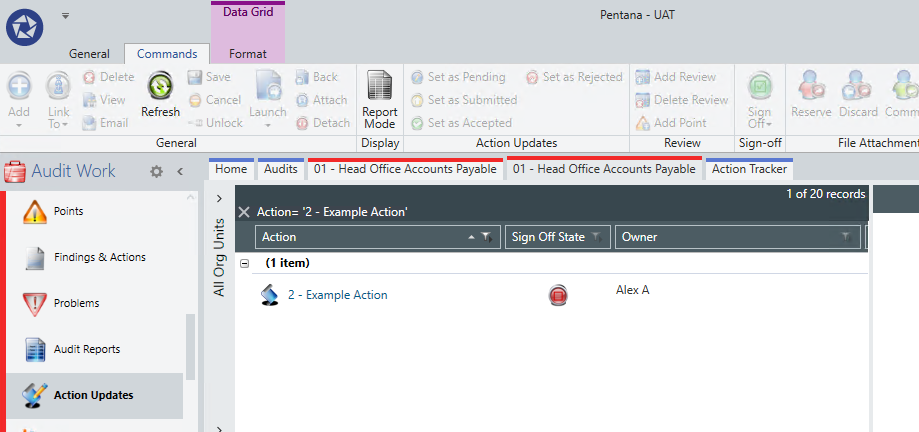This screenshot has width=919, height=432.
Task: Click the sidebar vertical scrollbar
Action: pyautogui.click(x=190, y=346)
